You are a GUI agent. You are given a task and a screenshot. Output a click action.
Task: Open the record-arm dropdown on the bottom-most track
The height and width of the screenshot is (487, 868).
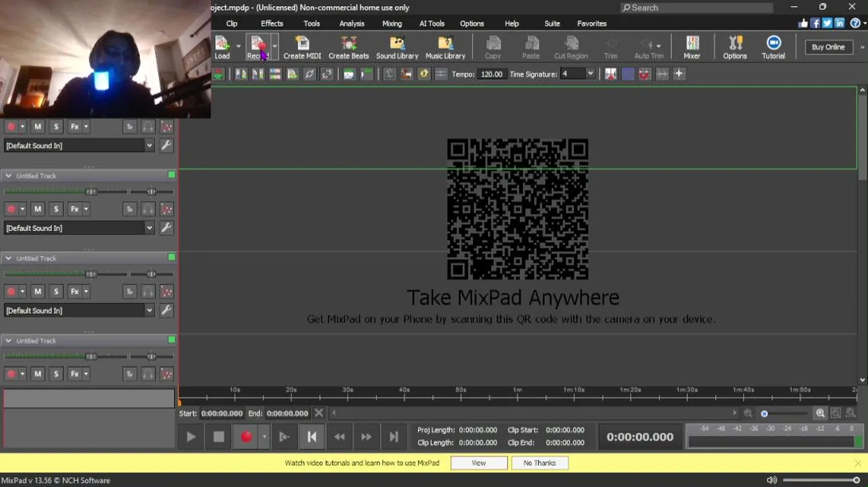(22, 373)
